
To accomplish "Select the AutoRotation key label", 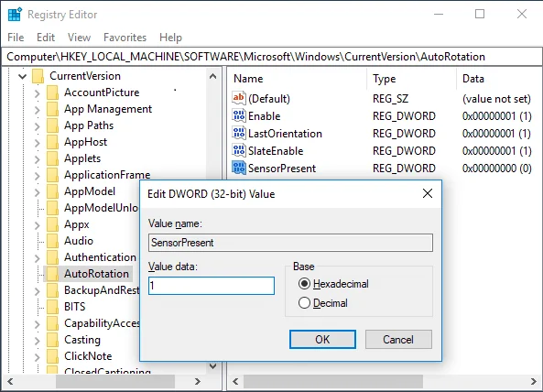I will [96, 274].
